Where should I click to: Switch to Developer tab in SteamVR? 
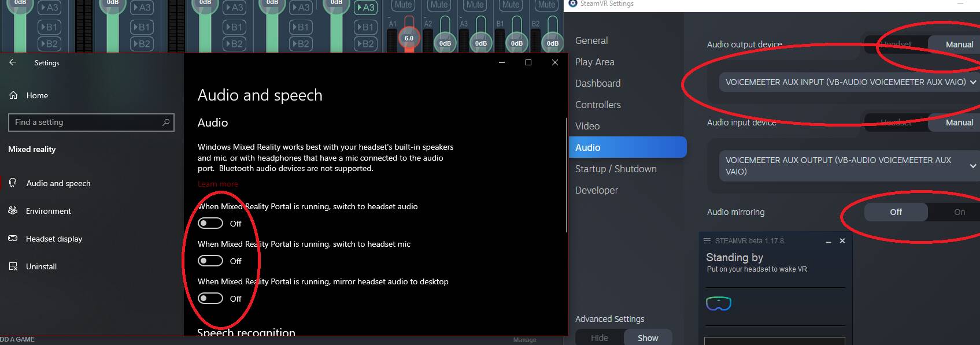click(x=597, y=190)
